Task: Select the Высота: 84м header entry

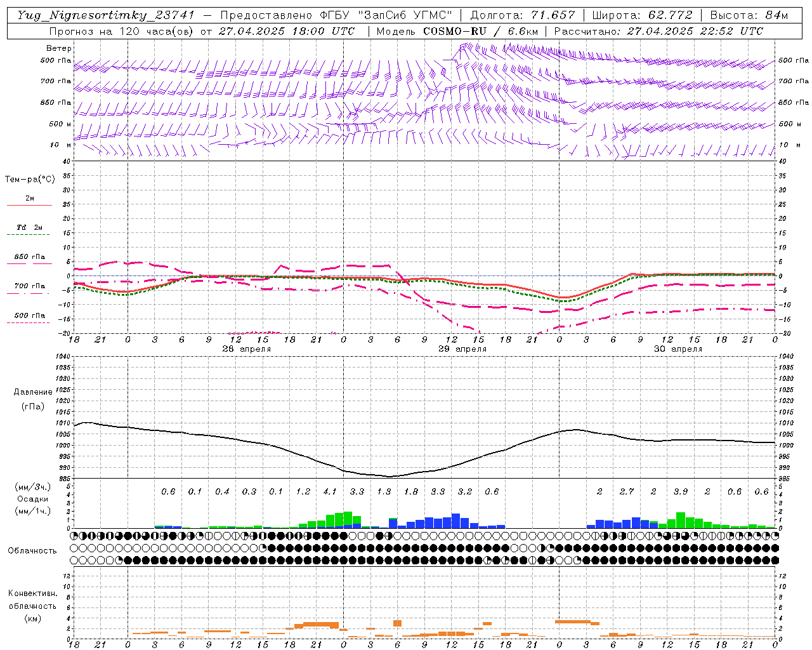Action: point(749,15)
